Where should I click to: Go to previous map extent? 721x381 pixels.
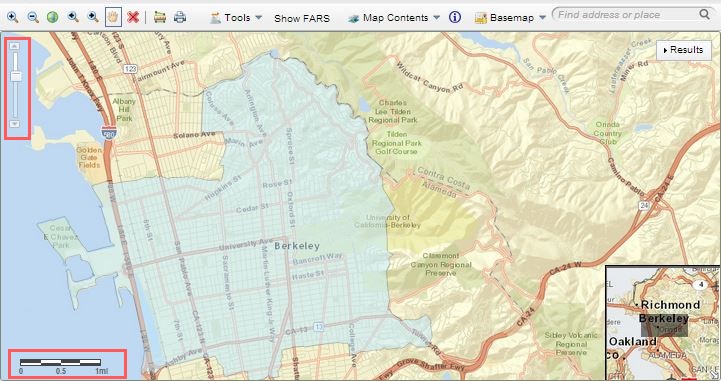(x=73, y=17)
